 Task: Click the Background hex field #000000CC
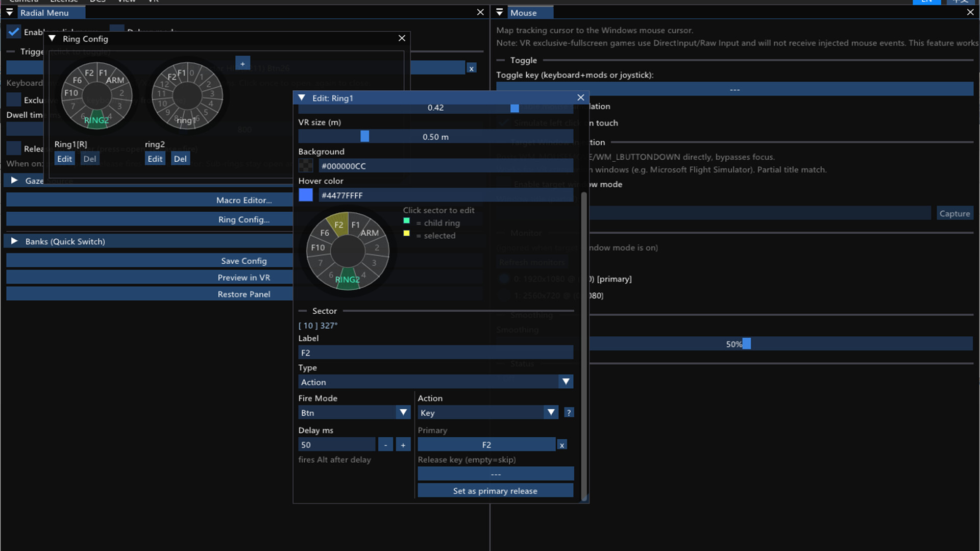click(446, 166)
